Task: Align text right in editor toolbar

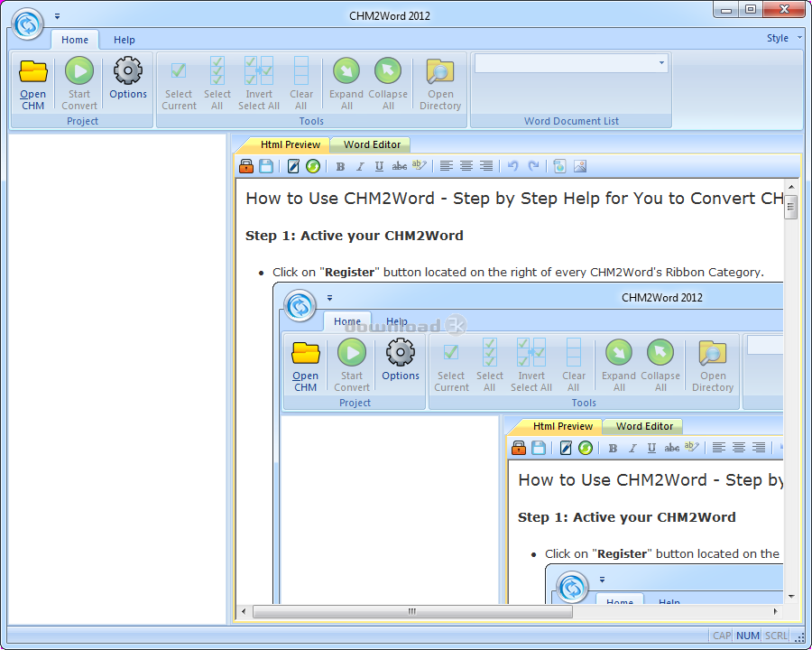Action: (x=485, y=166)
